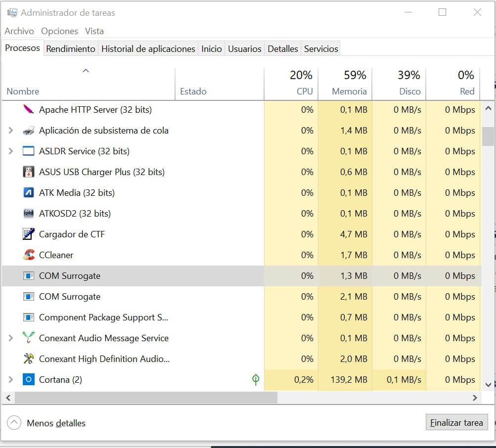Click the 0,1 MB/s disk value for Cortana
The image size is (496, 448).
[404, 379]
